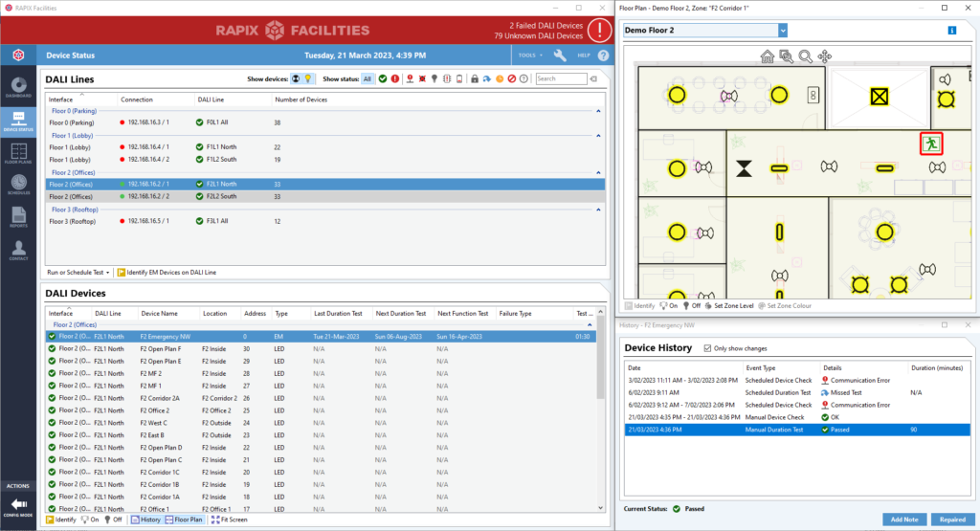Click the Add Note button
This screenshot has width=980, height=531.
903,520
